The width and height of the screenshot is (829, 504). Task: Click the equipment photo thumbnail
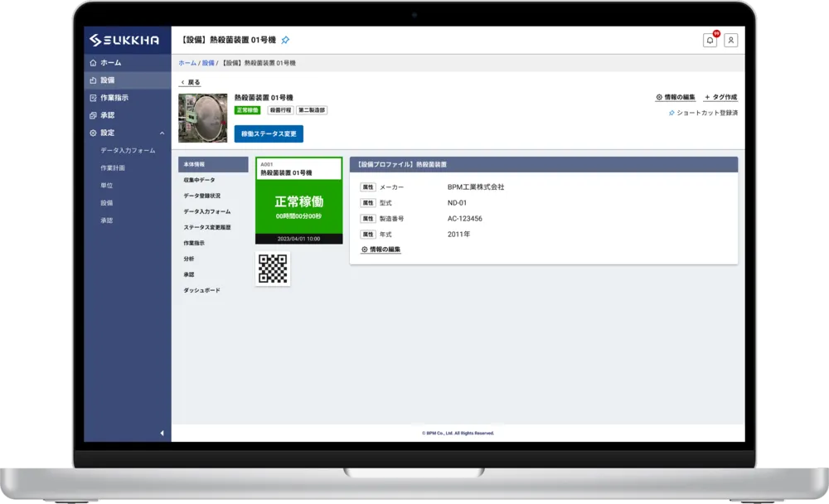tap(203, 118)
